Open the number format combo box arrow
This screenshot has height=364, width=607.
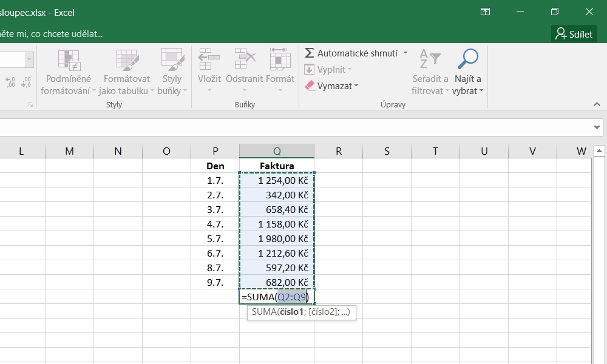29,59
